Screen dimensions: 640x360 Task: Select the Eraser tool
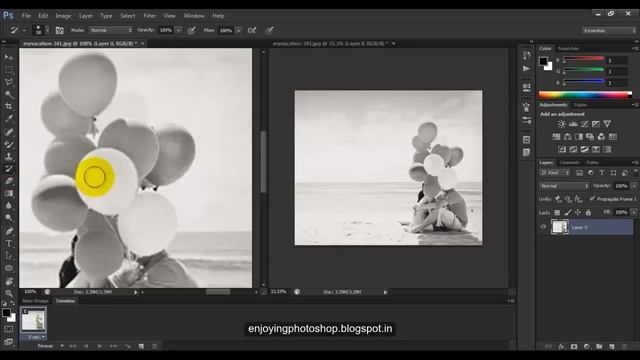[x=9, y=181]
